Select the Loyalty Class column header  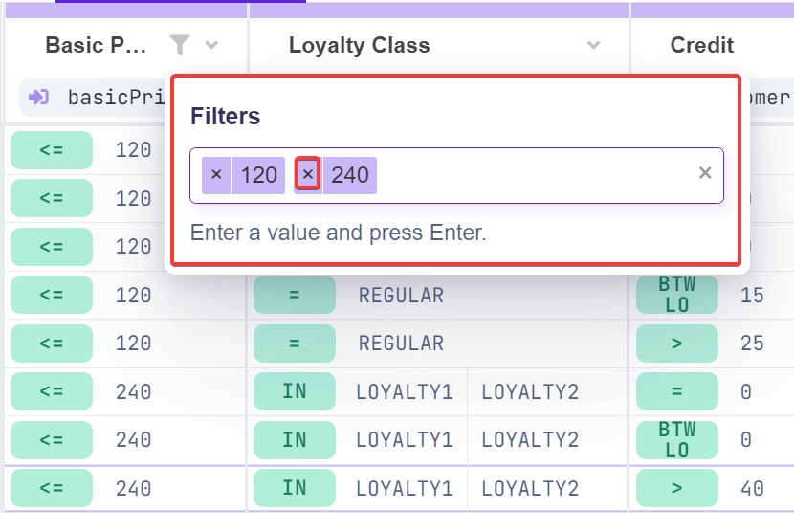click(360, 45)
